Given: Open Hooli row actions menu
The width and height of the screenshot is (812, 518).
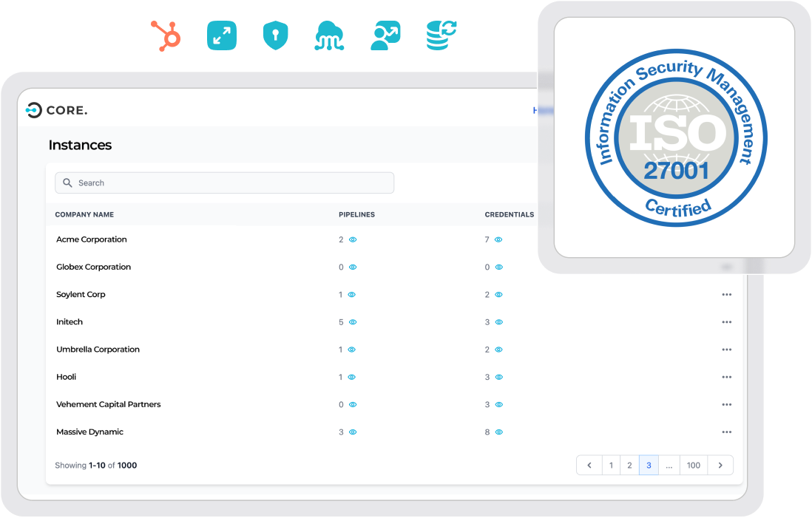Looking at the screenshot, I should click(726, 377).
